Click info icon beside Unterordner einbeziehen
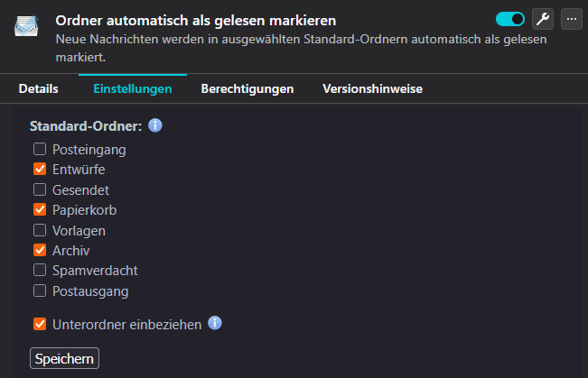The width and height of the screenshot is (588, 378). 215,323
